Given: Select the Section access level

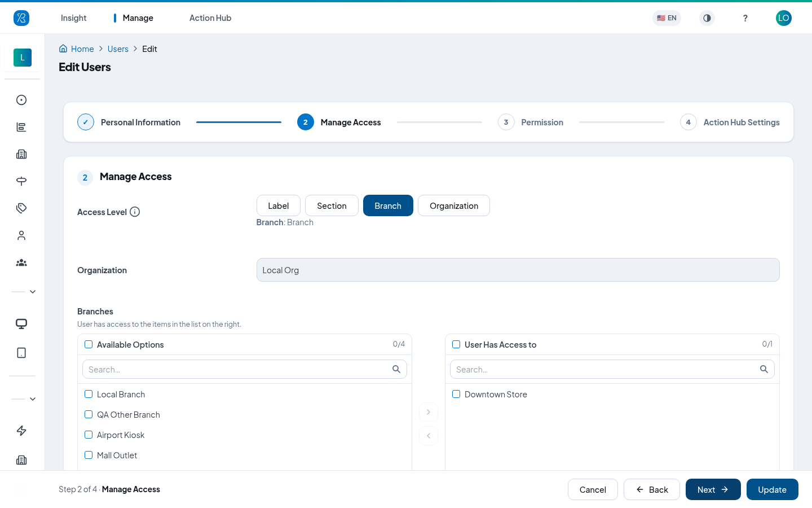Looking at the screenshot, I should click(332, 205).
